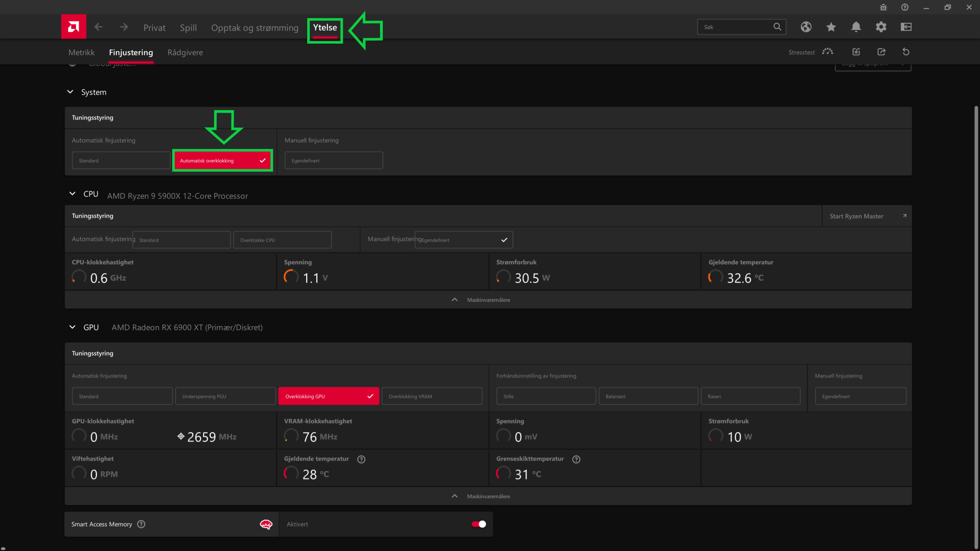Screen dimensions: 980x551
Task: Open Smart Access Memory help icon
Action: tap(141, 524)
